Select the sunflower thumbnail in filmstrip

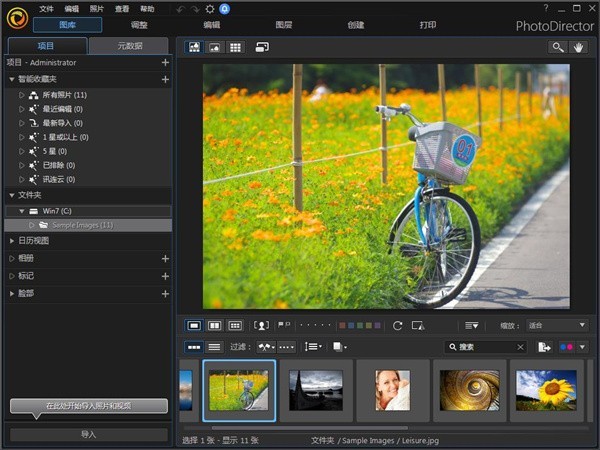545,389
